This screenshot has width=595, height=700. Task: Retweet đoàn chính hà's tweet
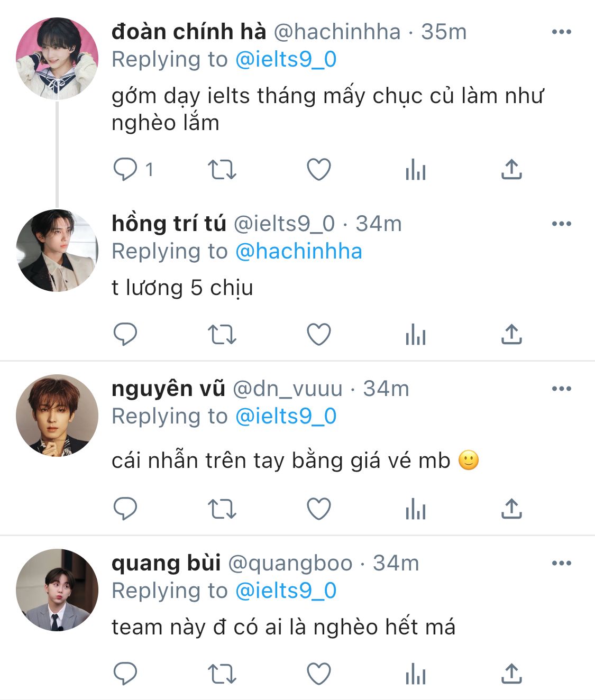click(222, 170)
